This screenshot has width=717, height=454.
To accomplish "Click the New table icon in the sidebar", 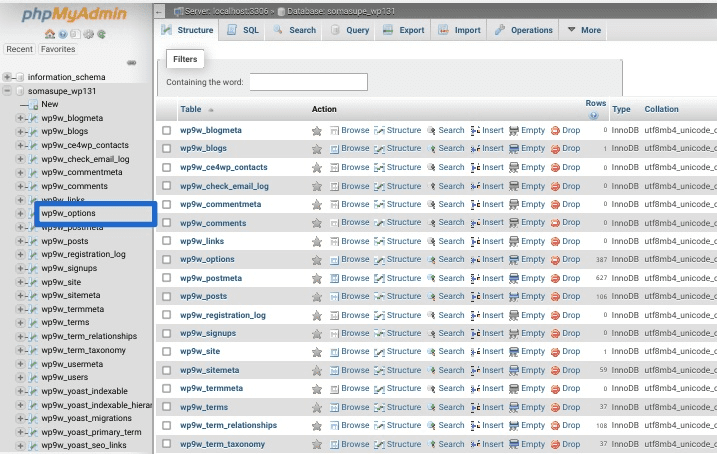I will (33, 105).
